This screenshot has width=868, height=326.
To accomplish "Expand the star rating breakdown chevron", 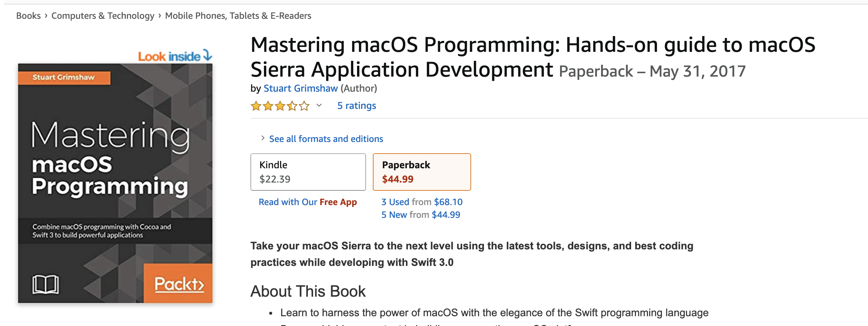I will tap(319, 106).
